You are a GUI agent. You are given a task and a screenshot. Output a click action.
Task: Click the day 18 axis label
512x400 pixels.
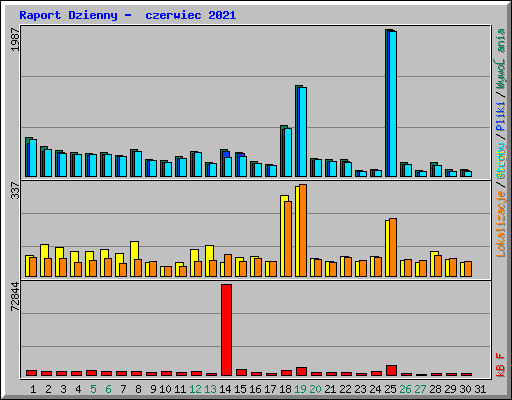(285, 389)
